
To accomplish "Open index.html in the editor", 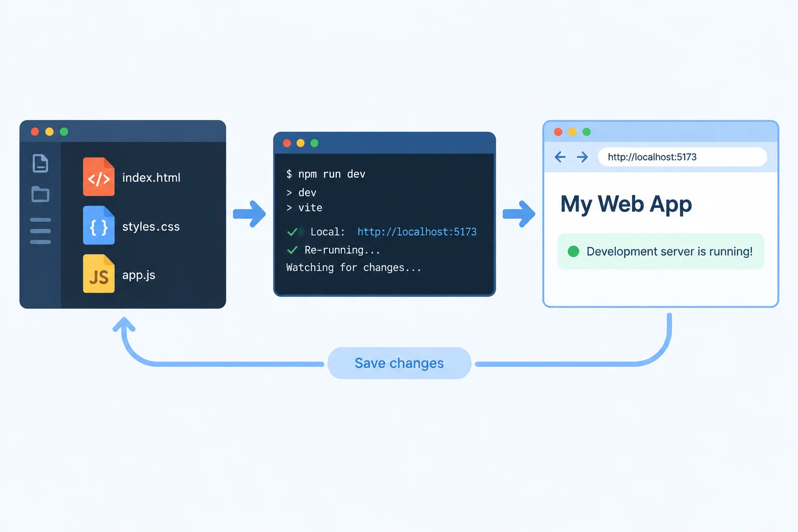I will (x=151, y=178).
